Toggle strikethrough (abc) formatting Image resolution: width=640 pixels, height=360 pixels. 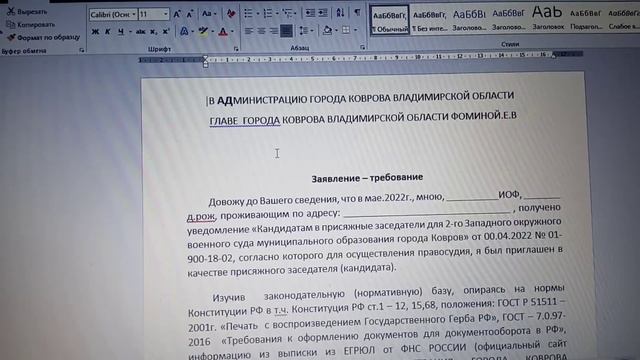tap(140, 31)
